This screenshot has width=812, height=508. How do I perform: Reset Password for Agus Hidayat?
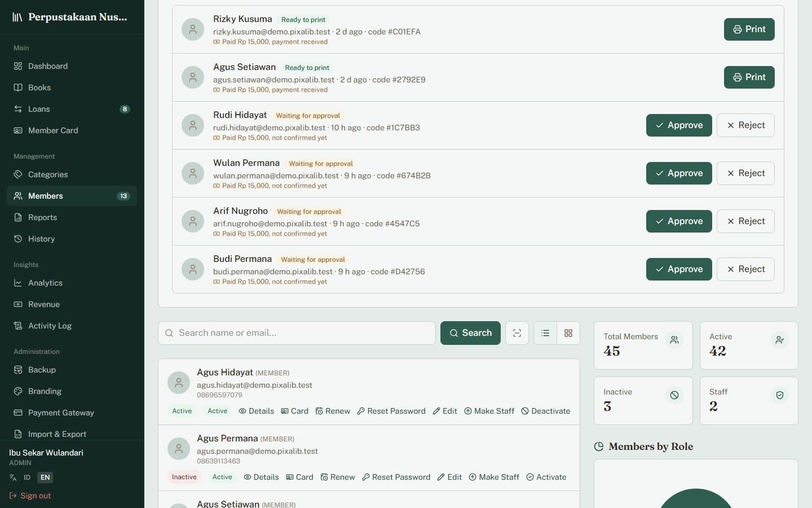point(391,411)
